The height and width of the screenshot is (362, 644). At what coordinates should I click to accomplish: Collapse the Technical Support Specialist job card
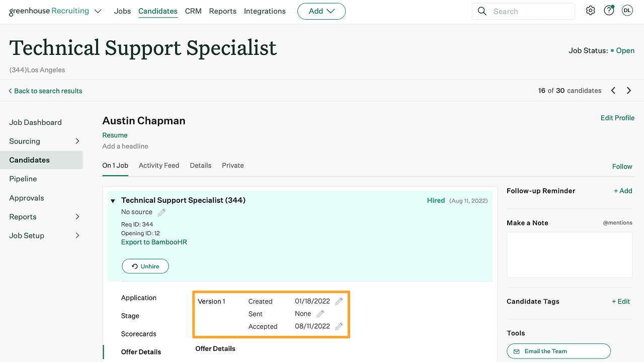113,200
